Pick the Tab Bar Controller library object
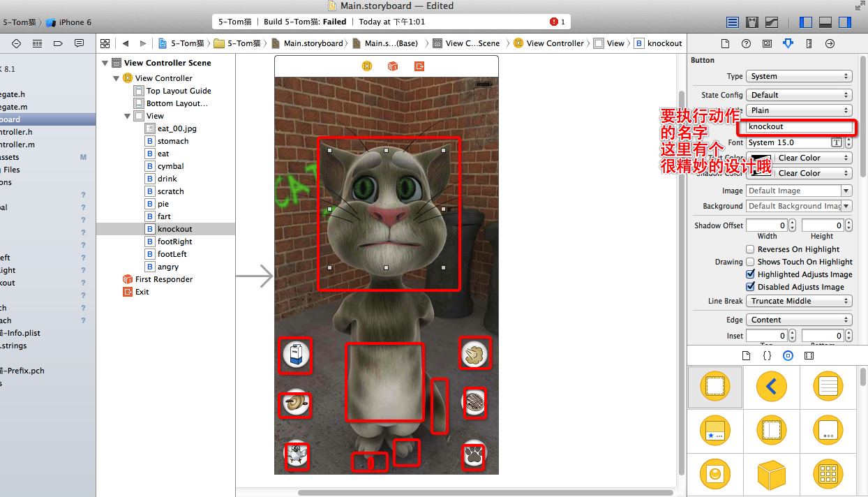Viewport: 868px width, 497px height. click(715, 431)
